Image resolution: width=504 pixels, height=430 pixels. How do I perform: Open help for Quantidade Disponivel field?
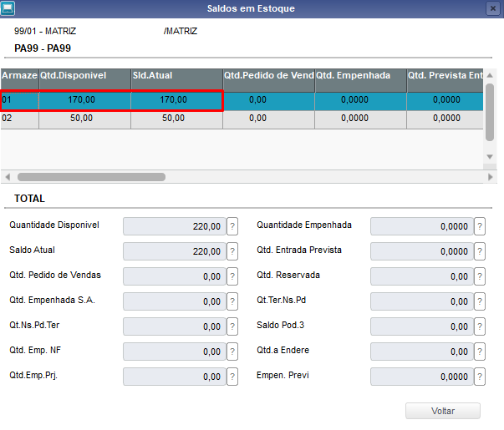click(x=232, y=226)
